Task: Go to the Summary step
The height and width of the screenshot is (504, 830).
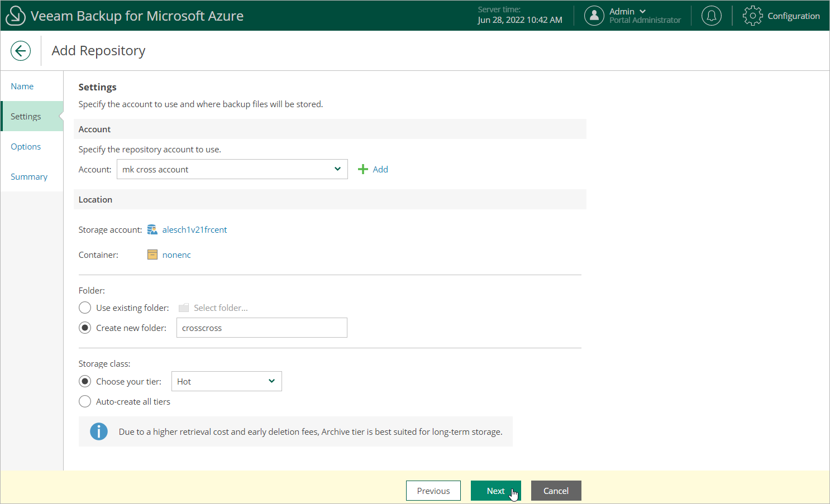Action: coord(32,176)
